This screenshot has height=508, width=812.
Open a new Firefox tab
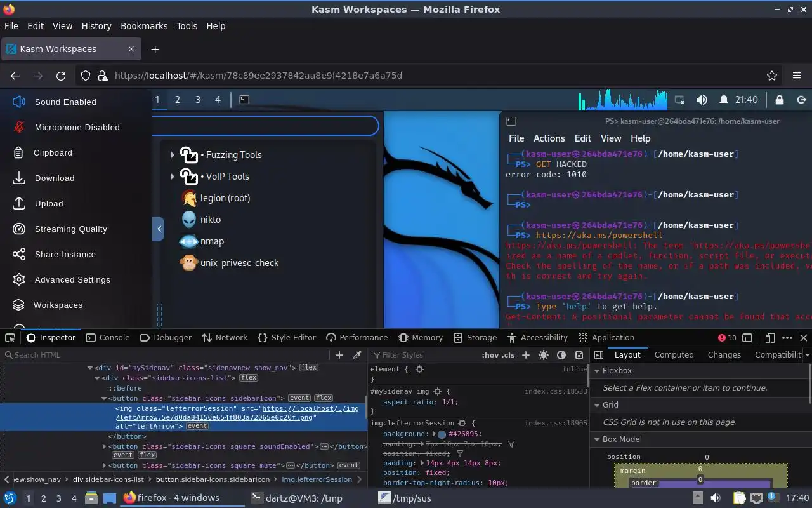pos(155,49)
